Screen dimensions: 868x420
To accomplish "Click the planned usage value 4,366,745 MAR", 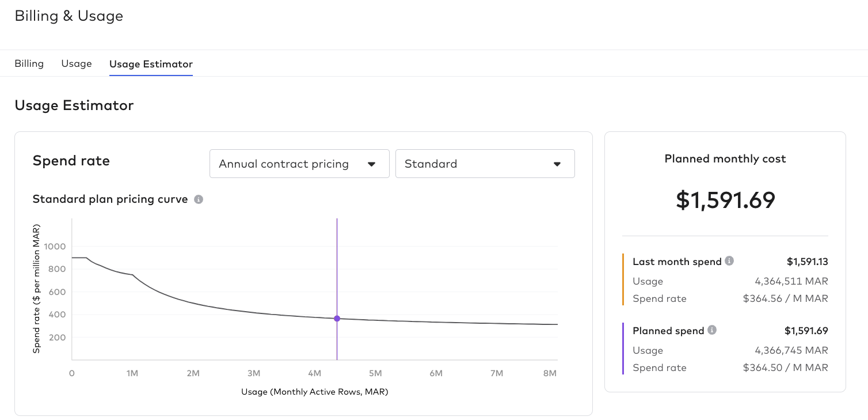I will (791, 350).
